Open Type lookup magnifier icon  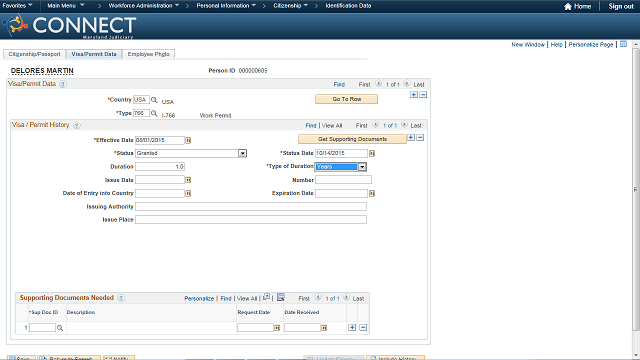coord(154,113)
